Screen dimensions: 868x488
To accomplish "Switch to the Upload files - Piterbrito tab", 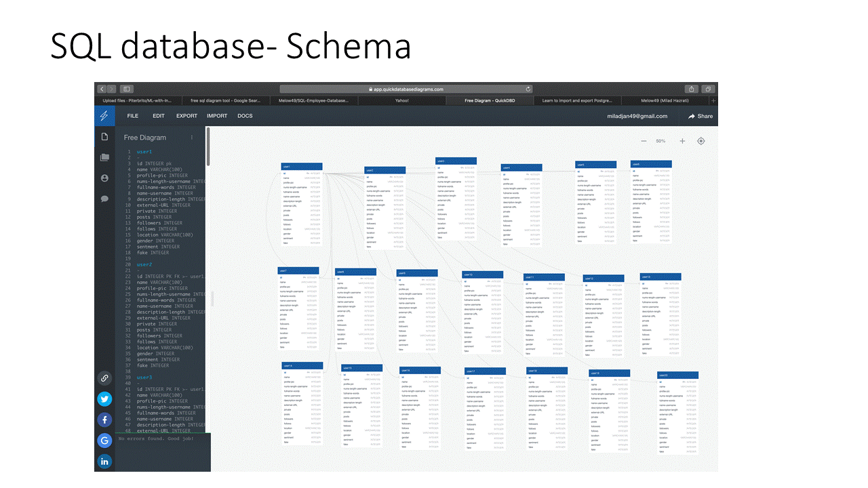I will 138,100.
